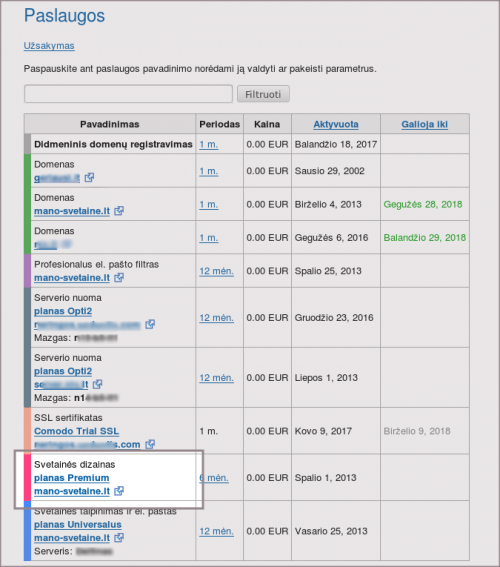Image resolution: width=500 pixels, height=567 pixels.
Task: Open 1 m. period in Sausio 29, 2002 row
Action: point(209,171)
